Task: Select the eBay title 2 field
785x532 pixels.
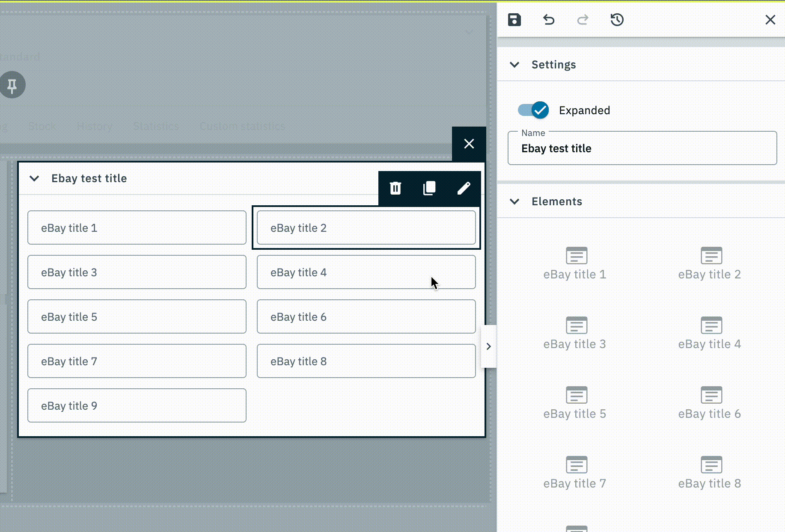Action: (366, 228)
